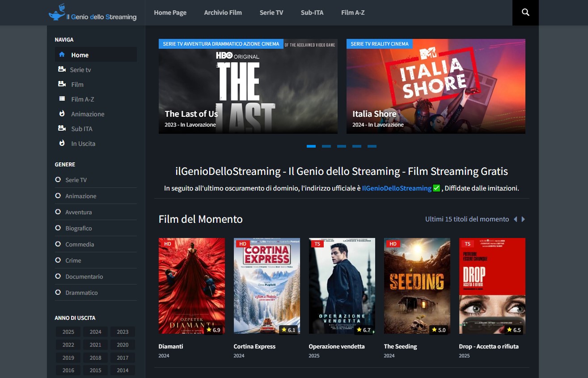Click the circle icon beside Drammatico
Viewport: 588px width, 378px height.
pyautogui.click(x=58, y=292)
